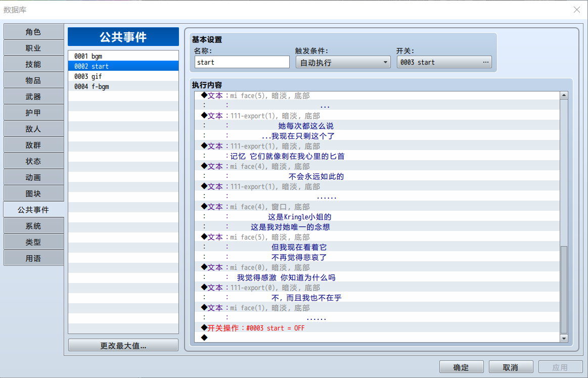Select common event 0003 gif
588x378 pixels.
tap(123, 76)
